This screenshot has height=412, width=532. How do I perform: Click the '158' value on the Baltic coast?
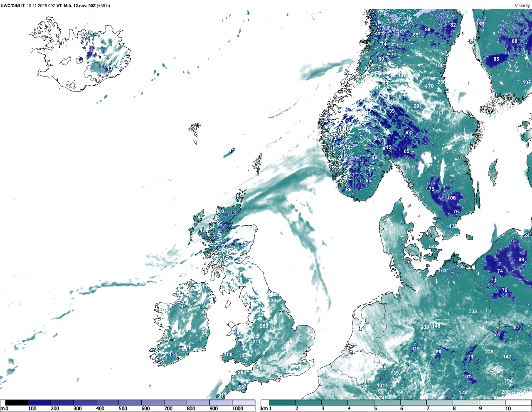(461, 266)
